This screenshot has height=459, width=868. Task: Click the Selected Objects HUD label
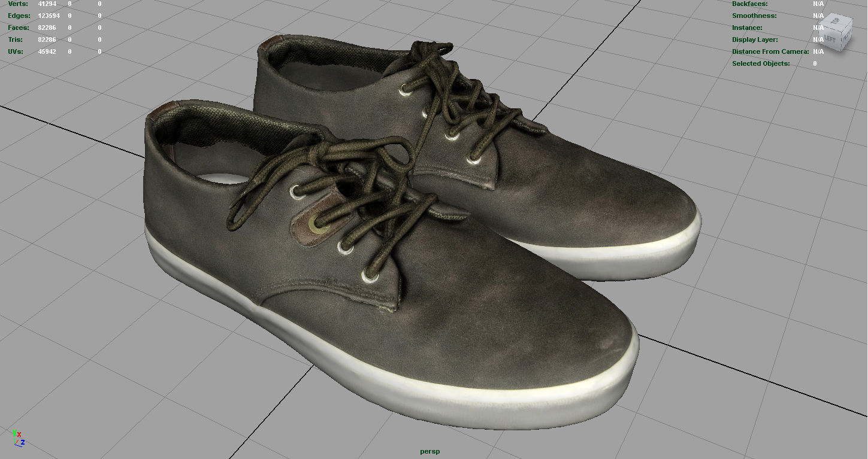pos(761,63)
